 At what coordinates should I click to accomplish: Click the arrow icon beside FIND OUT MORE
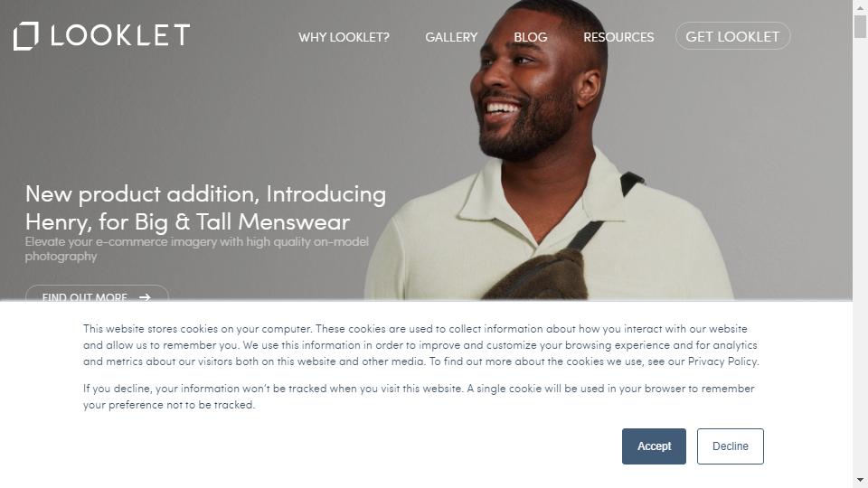pyautogui.click(x=145, y=297)
